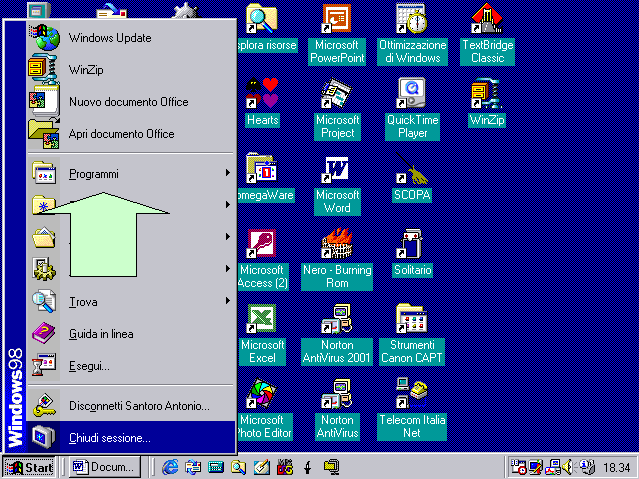Click the Start button on the taskbar
Image resolution: width=639 pixels, height=479 pixels.
[29, 467]
